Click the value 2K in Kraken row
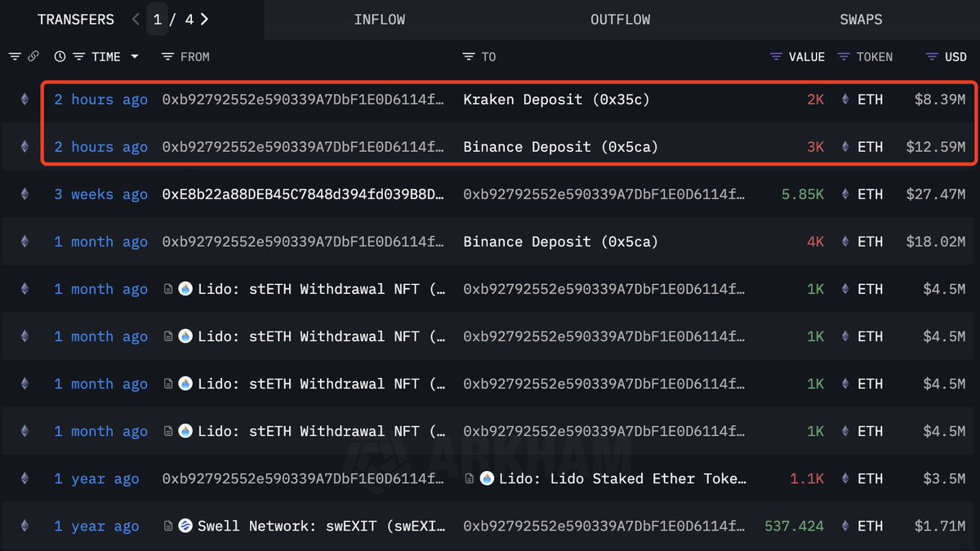 coord(816,100)
